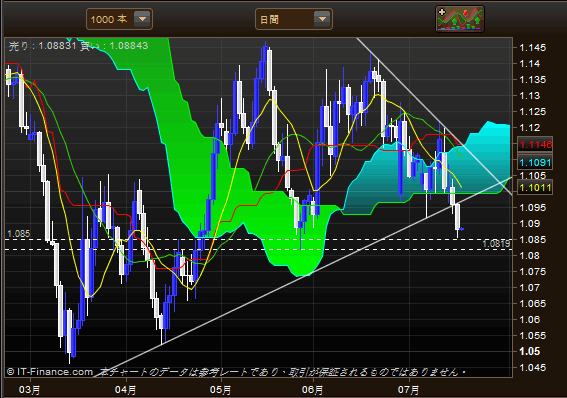
Task: Click the sell/buy quote text 1.08831
Action: (x=57, y=46)
